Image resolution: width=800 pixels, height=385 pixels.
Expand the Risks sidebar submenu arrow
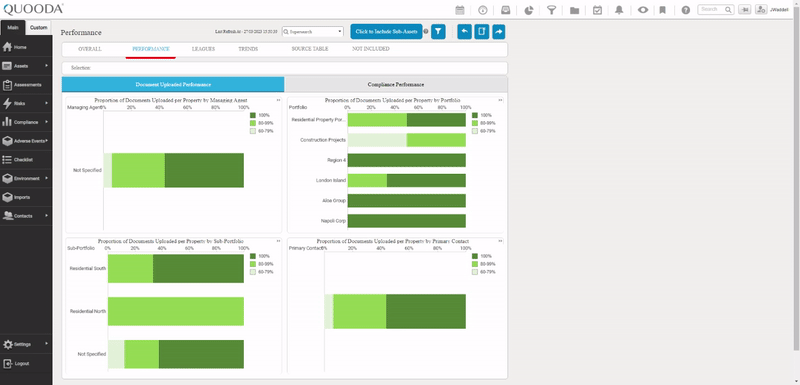tap(46, 103)
